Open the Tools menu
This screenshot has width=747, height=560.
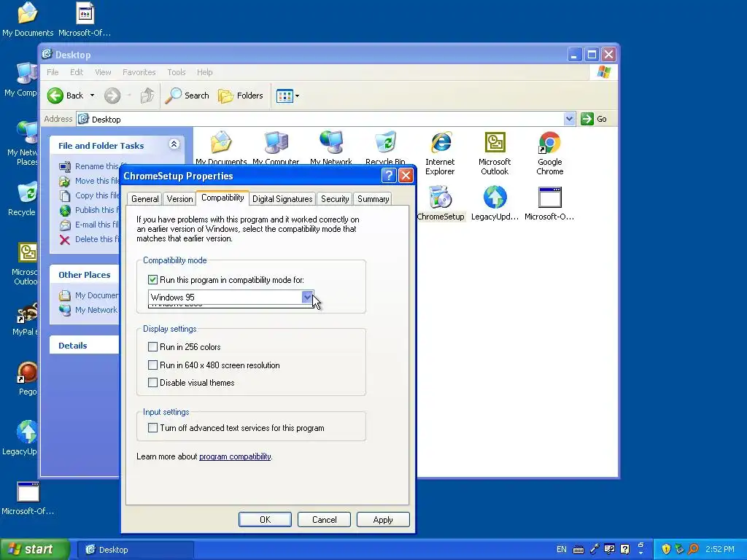[177, 72]
